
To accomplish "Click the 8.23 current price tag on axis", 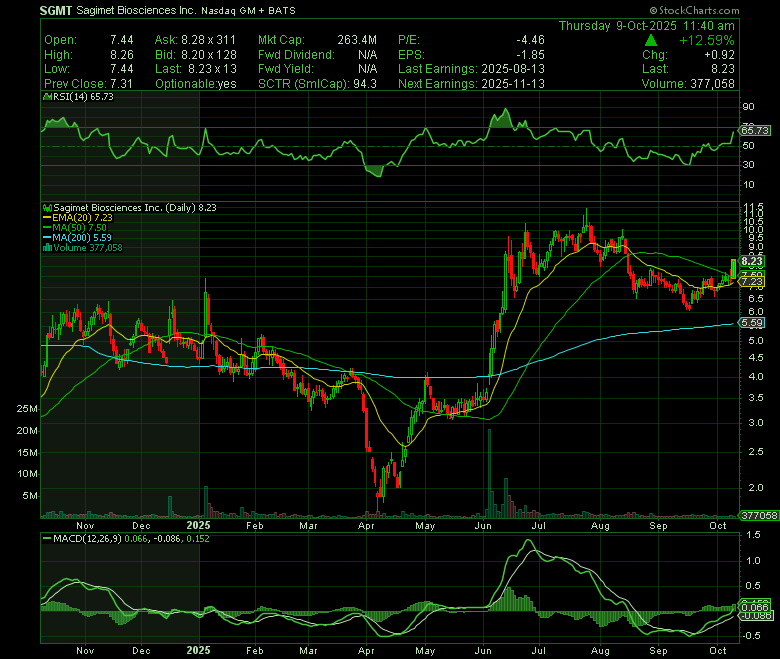I will 752,261.
